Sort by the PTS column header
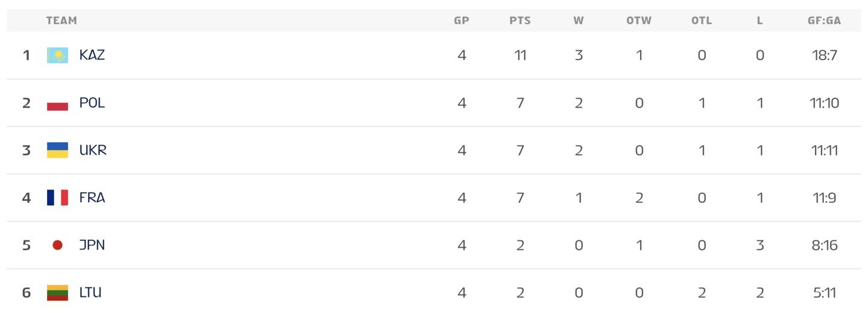Screen dimensions: 868x313 pos(520,20)
